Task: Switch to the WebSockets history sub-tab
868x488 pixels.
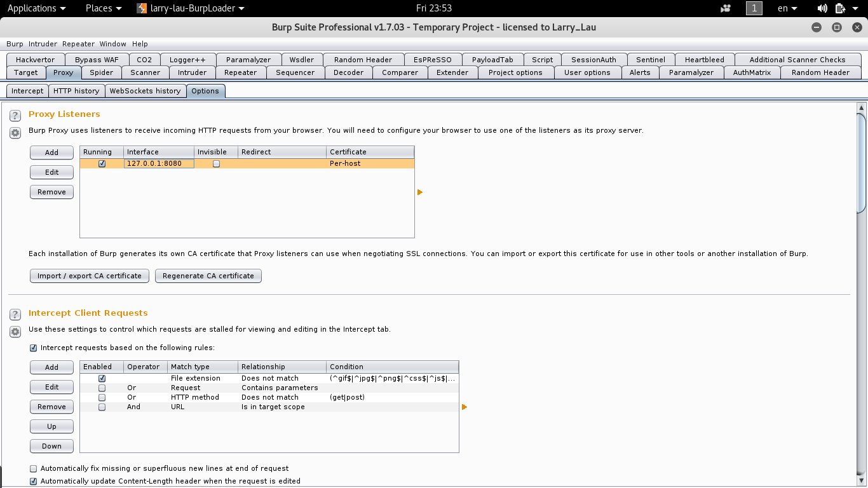Action: tap(145, 91)
